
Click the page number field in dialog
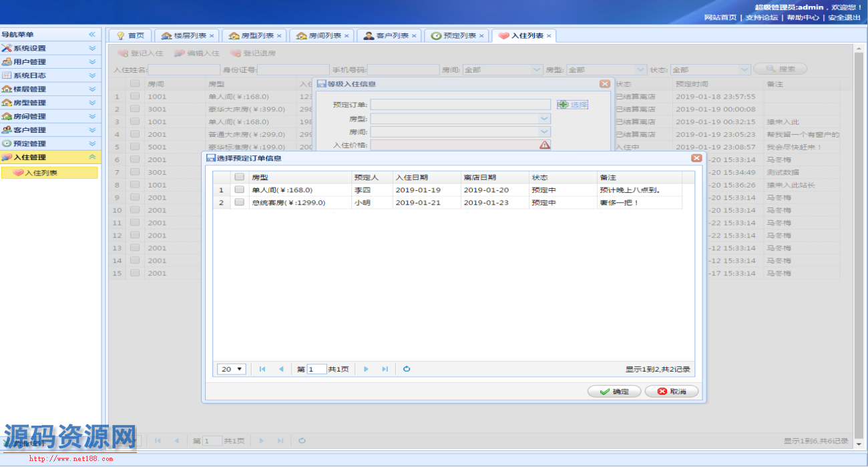(x=316, y=369)
